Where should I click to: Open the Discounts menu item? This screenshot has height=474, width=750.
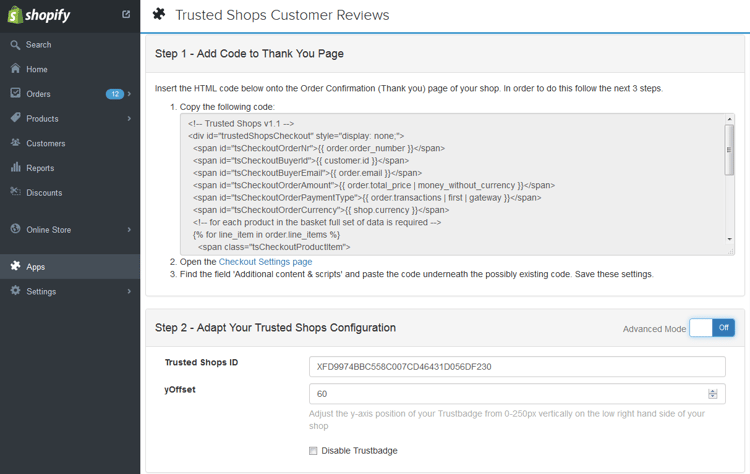pyautogui.click(x=70, y=193)
